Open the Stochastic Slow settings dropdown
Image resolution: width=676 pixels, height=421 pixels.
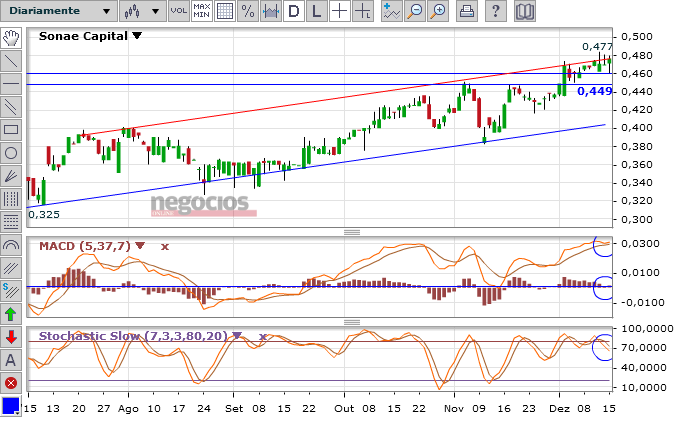point(237,335)
